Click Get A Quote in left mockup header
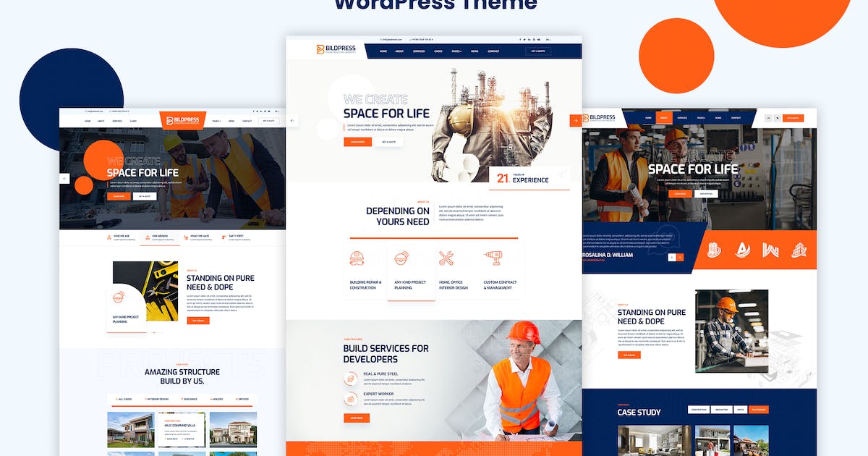 [x=268, y=121]
